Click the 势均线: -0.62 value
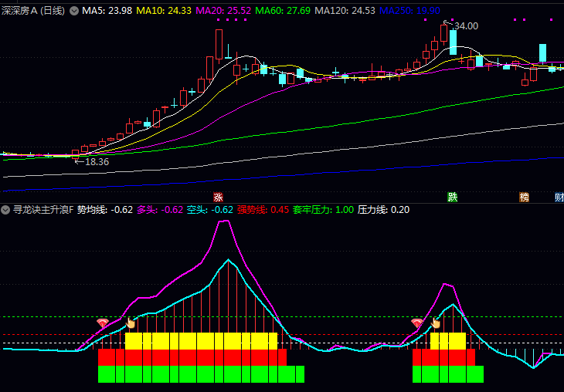The width and height of the screenshot is (564, 392). pyautogui.click(x=105, y=210)
